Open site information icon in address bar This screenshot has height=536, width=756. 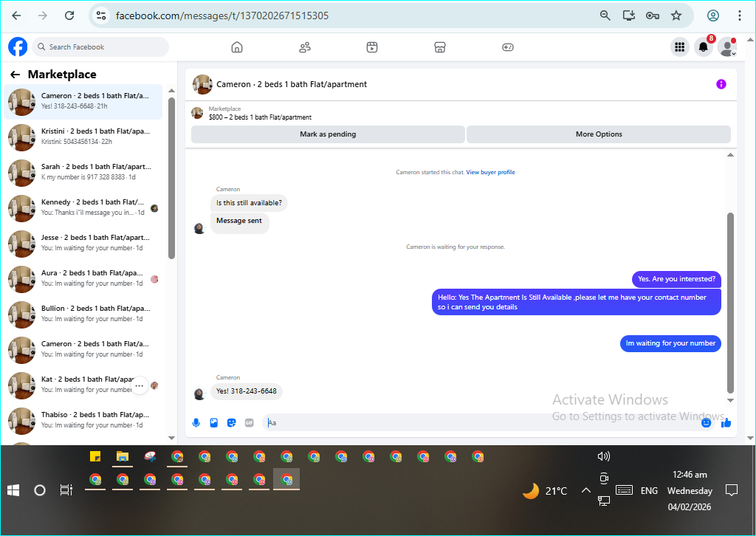click(101, 16)
